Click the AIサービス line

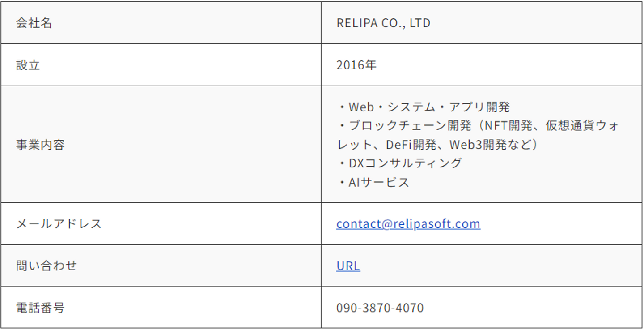(x=378, y=182)
